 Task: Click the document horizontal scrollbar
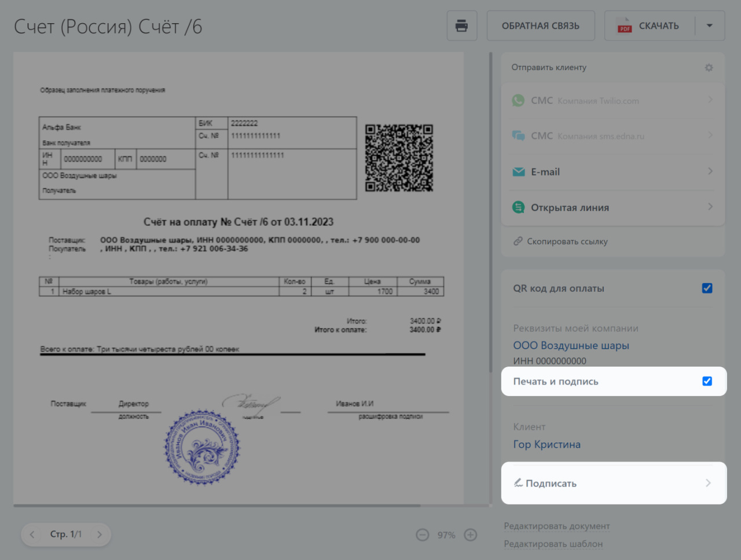(x=217, y=506)
